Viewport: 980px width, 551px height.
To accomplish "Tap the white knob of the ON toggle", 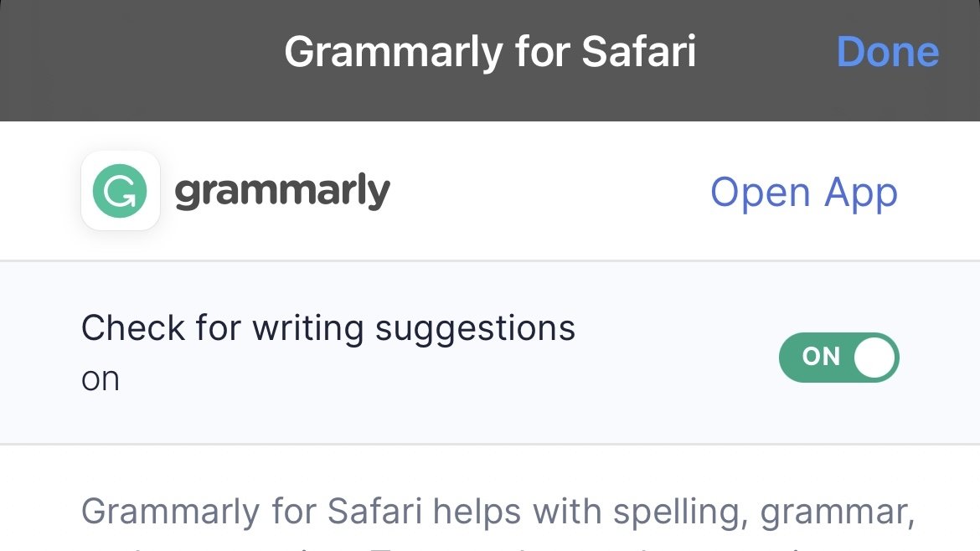I will (874, 358).
